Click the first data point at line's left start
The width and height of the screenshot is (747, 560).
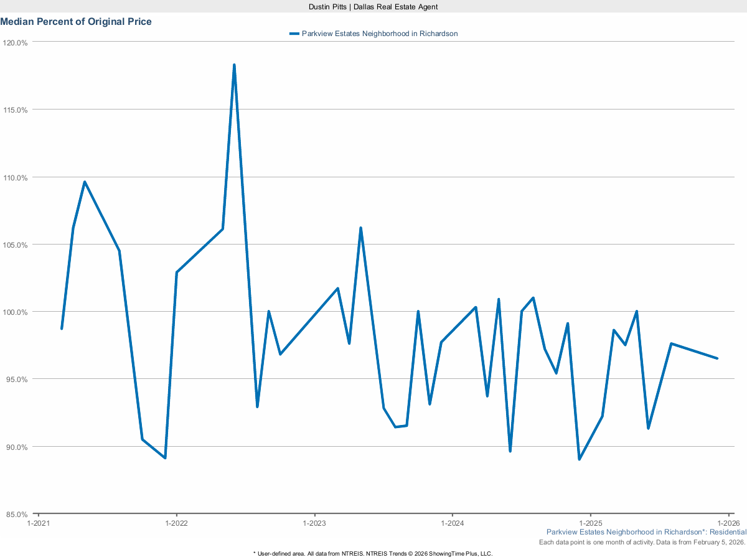click(62, 328)
